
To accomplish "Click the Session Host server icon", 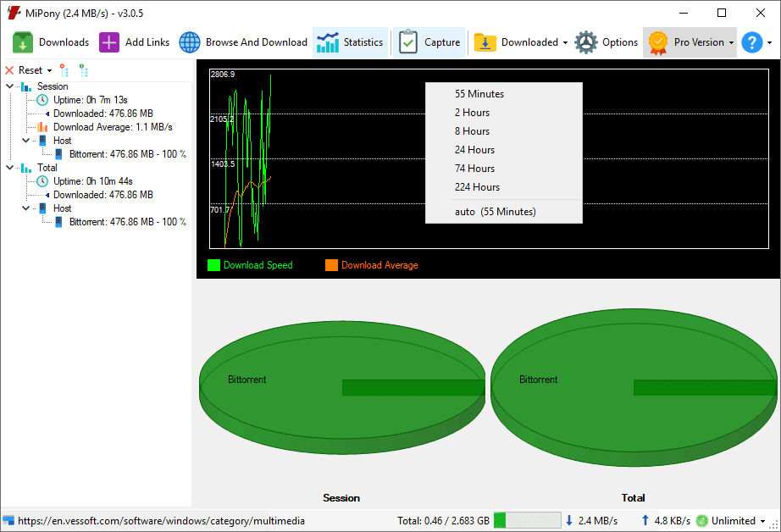I will point(43,141).
